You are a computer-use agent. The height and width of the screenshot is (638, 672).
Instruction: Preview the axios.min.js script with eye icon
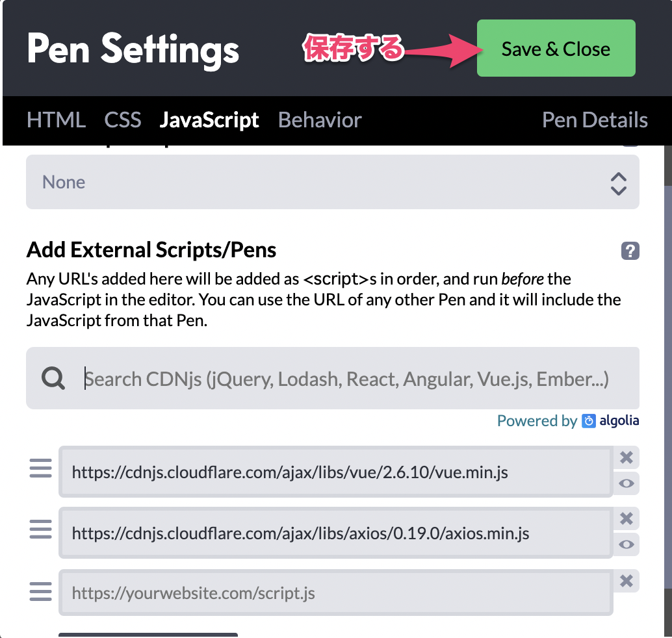pyautogui.click(x=627, y=544)
